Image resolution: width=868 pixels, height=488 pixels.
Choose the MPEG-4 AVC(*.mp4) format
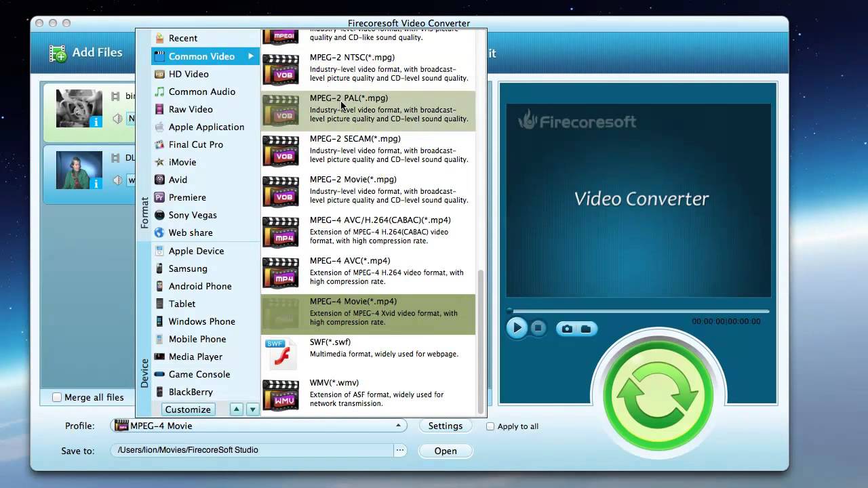tap(368, 273)
